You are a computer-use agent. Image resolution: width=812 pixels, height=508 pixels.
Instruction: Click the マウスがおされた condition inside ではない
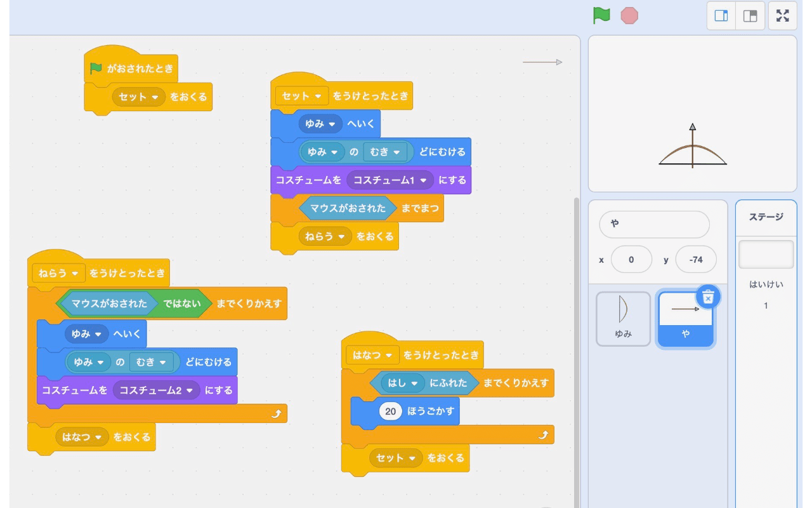tap(109, 304)
